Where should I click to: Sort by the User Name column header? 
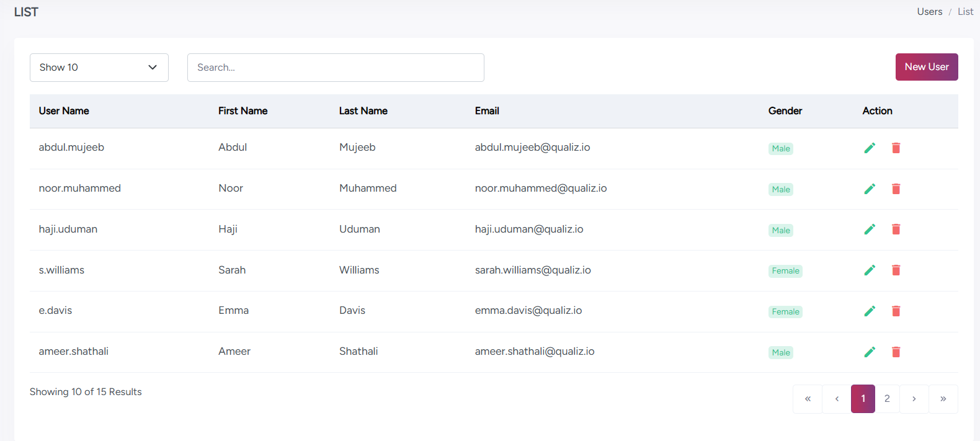(64, 111)
